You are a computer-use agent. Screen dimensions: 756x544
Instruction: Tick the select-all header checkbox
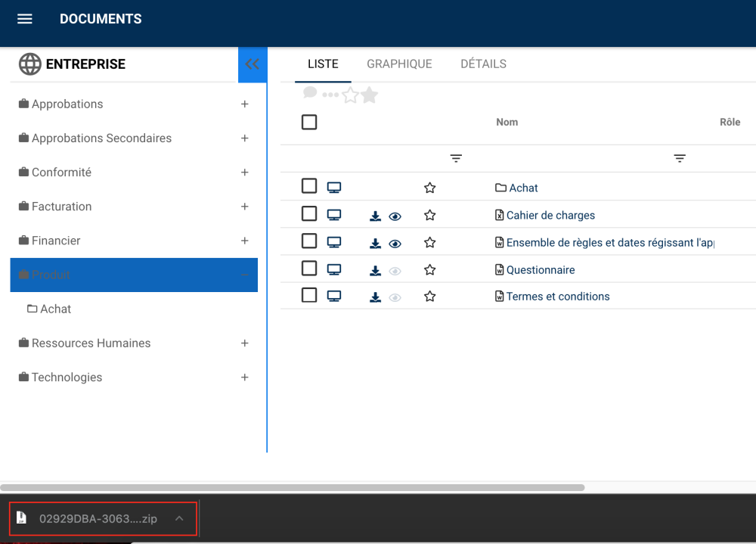pos(309,122)
